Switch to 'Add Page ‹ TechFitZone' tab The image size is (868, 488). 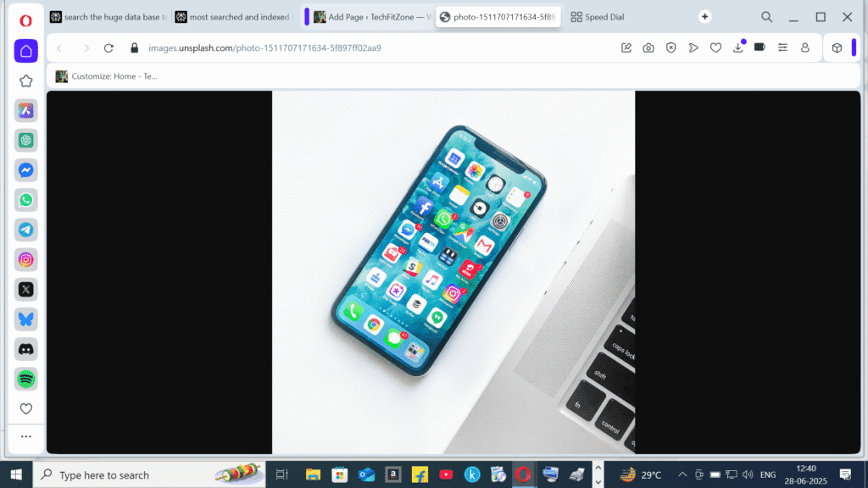372,17
